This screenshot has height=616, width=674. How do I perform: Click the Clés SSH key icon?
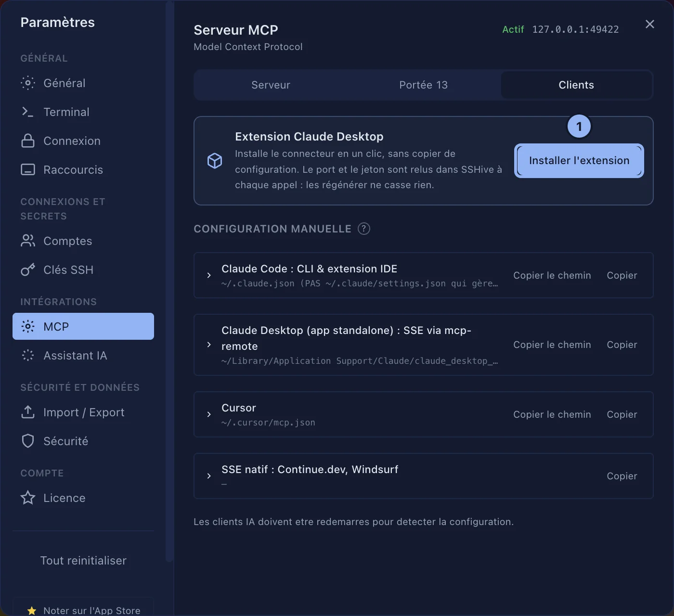pyautogui.click(x=28, y=269)
